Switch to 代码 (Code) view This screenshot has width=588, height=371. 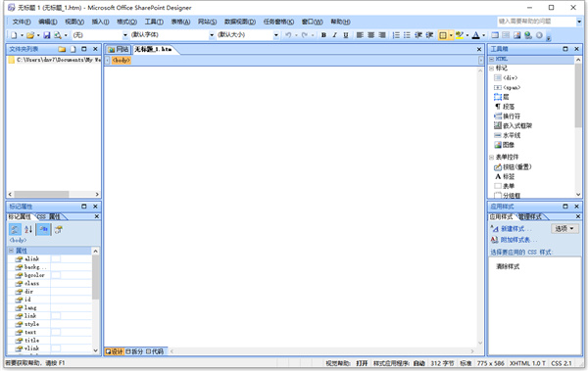[x=155, y=351]
